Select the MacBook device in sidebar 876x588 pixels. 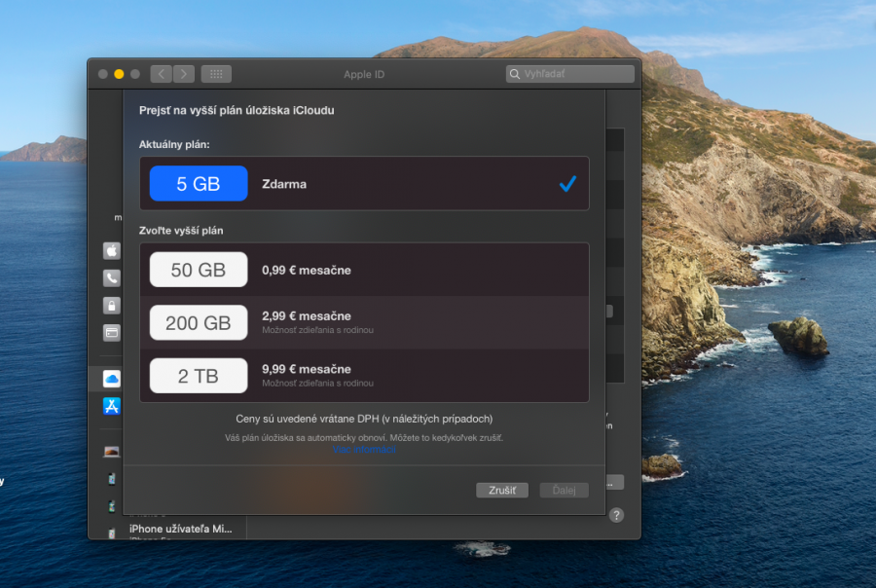click(112, 451)
